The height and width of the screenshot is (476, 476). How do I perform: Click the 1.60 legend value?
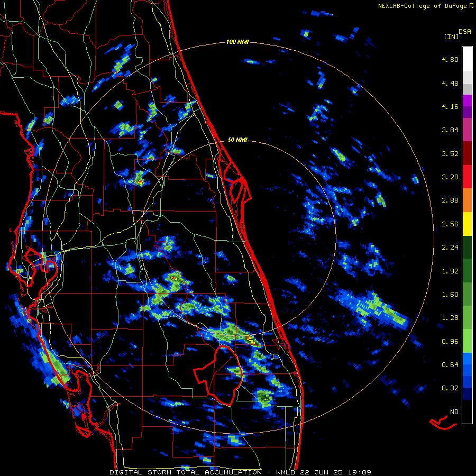450,295
